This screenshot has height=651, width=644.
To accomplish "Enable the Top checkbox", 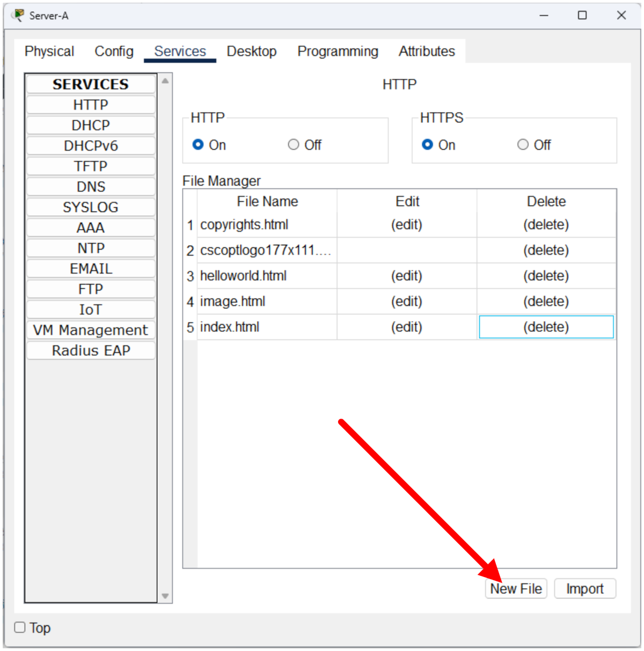I will pyautogui.click(x=20, y=627).
